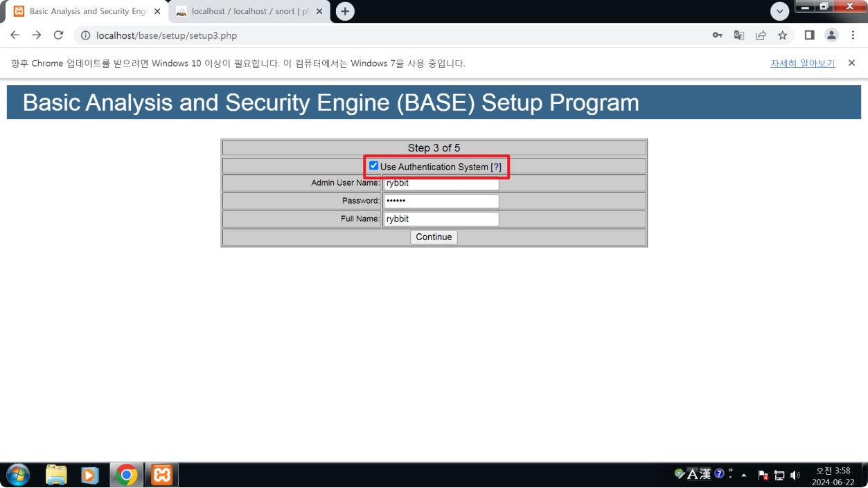Open XAMPP from the taskbar
868x488 pixels.
pyautogui.click(x=161, y=475)
